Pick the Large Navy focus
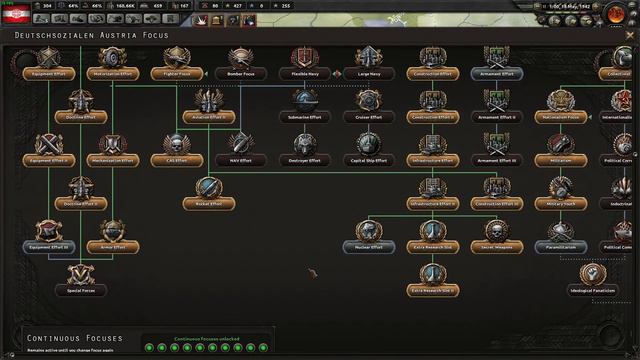The image size is (640, 360). click(x=369, y=74)
